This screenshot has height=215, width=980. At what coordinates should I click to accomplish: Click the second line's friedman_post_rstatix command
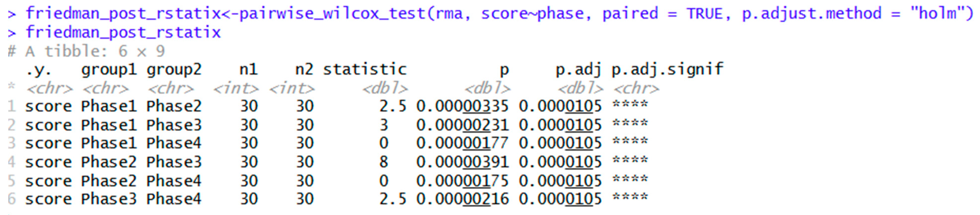point(123,33)
